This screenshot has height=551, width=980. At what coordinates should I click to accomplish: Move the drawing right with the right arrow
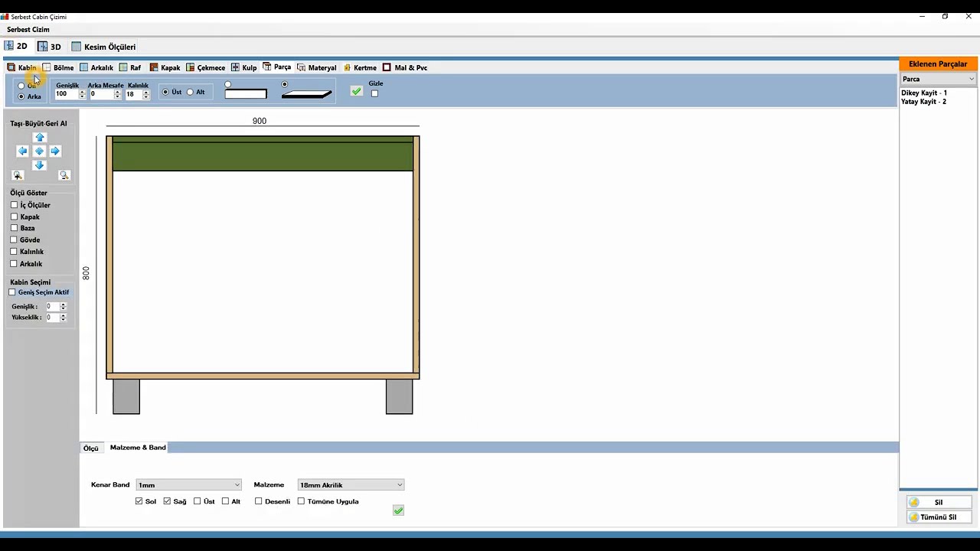[x=55, y=152]
